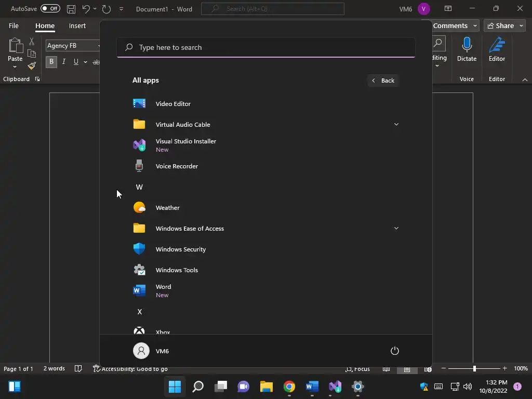Viewport: 532px width, 399px height.
Task: Go Back from All apps list
Action: click(x=383, y=81)
